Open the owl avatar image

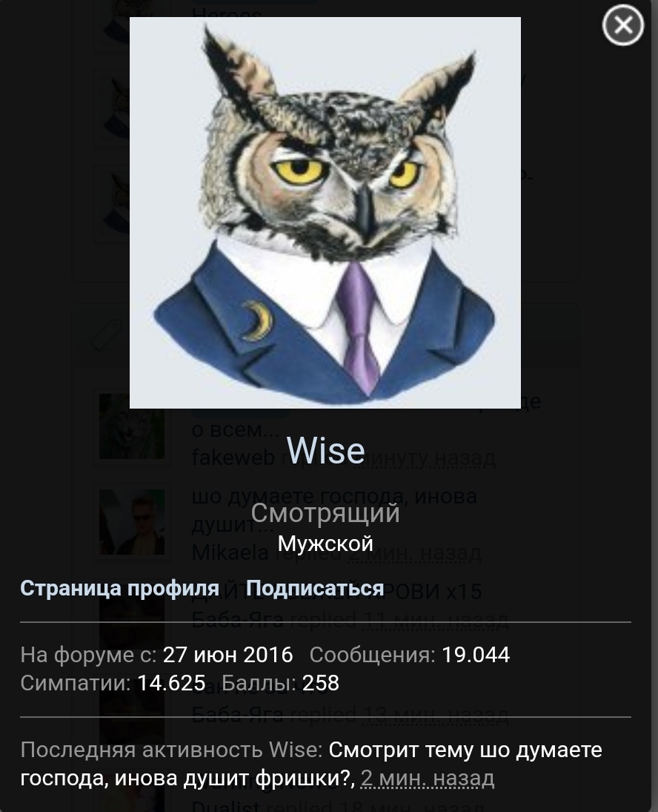(325, 212)
